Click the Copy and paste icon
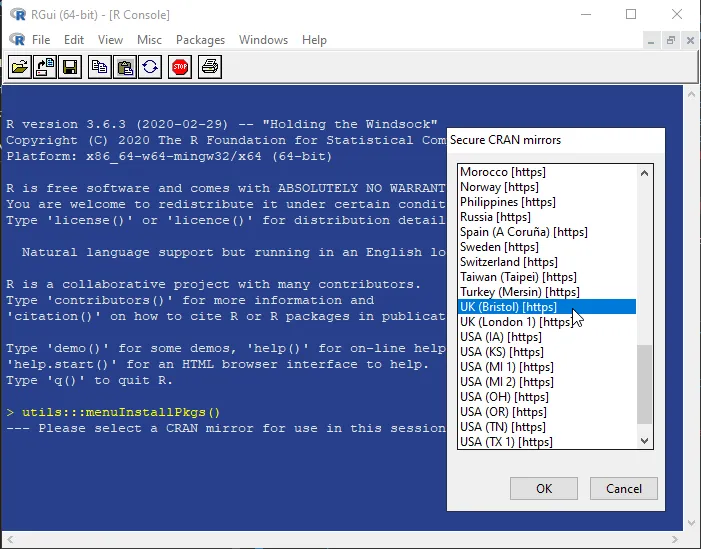 (x=150, y=67)
